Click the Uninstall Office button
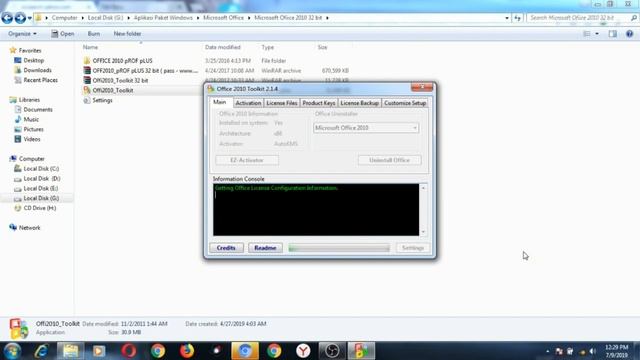Image resolution: width=640 pixels, height=360 pixels. click(x=389, y=160)
